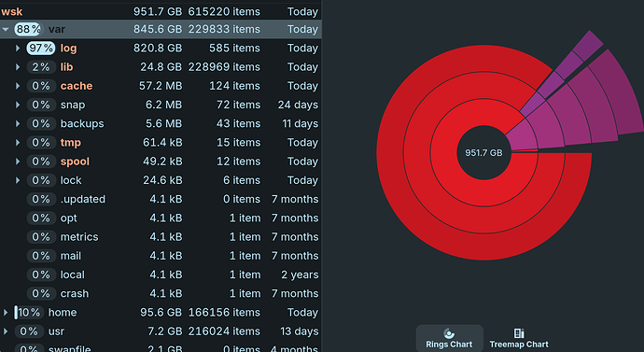This screenshot has width=644, height=352.
Task: Click the 216024 items count
Action: pos(224,331)
